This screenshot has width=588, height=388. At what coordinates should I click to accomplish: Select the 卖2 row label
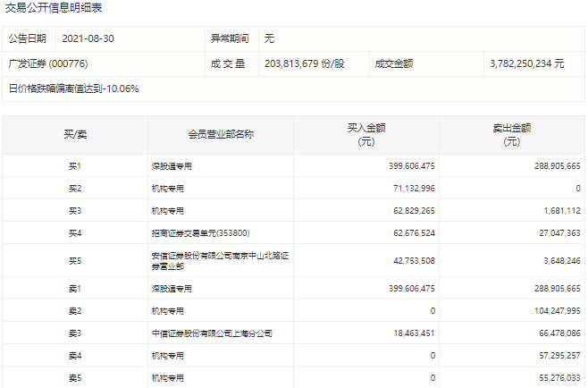click(x=75, y=311)
